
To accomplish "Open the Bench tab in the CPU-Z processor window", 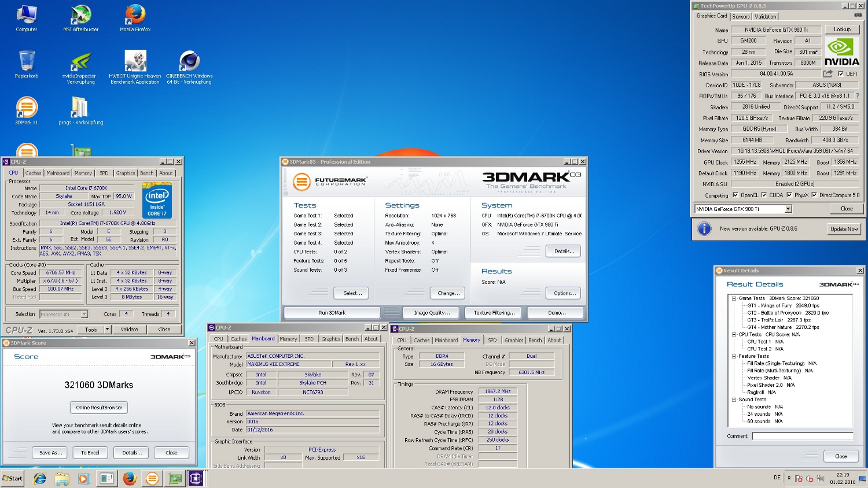I will click(147, 173).
